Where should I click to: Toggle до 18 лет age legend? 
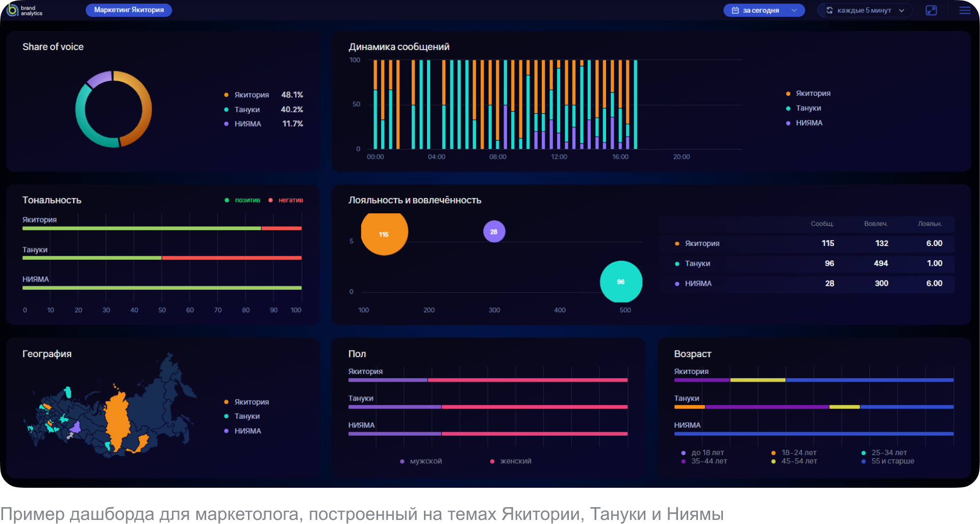(702, 453)
